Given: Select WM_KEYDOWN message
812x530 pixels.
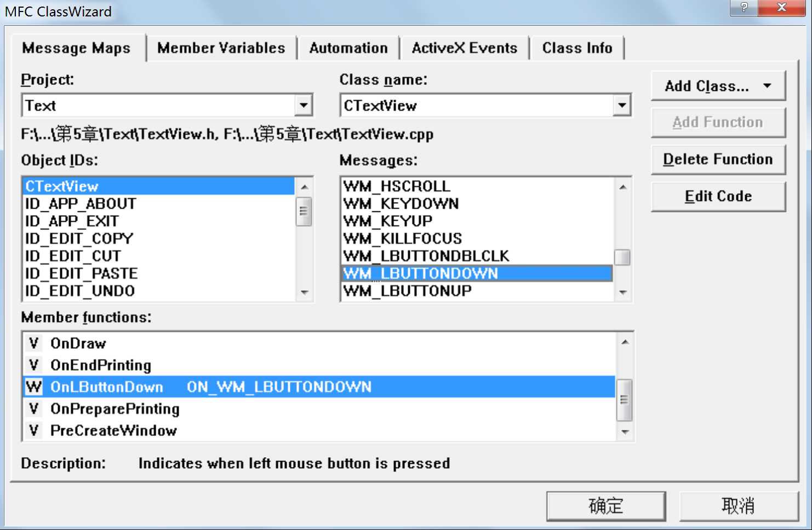Looking at the screenshot, I should 477,204.
